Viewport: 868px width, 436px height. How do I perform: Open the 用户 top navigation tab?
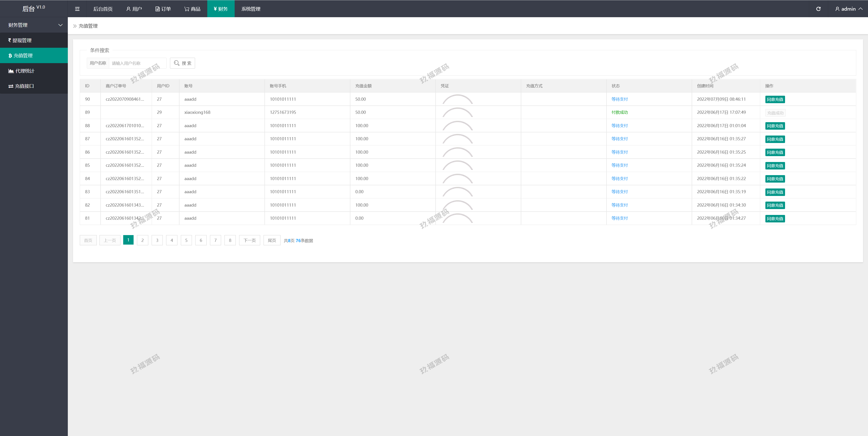(x=134, y=9)
